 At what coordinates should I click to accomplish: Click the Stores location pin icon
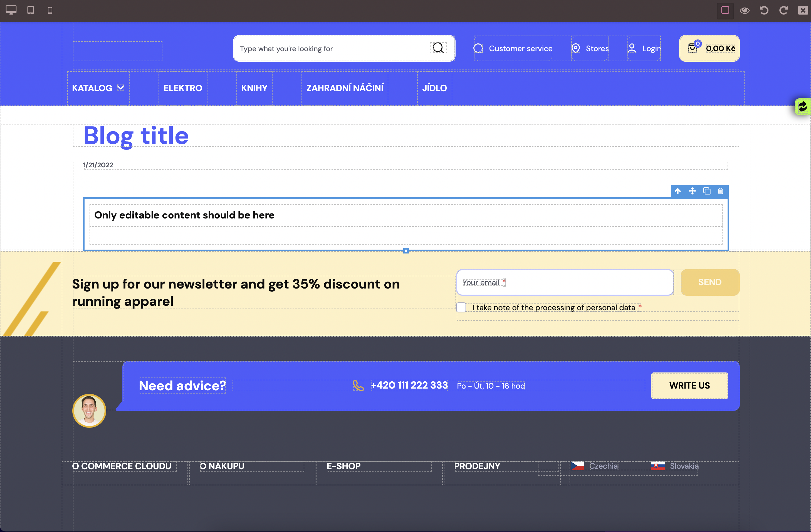click(575, 48)
